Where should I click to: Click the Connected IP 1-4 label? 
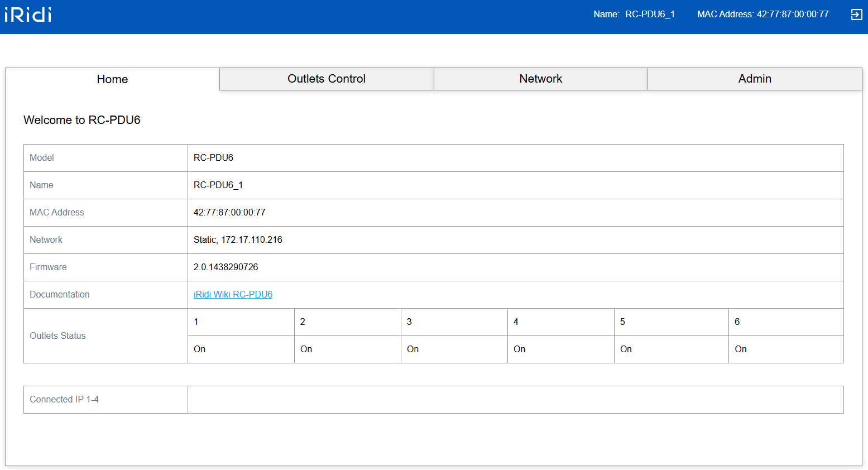[64, 400]
